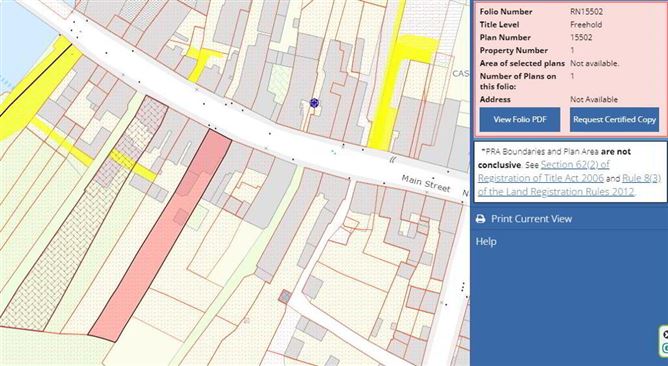Open Section 62(2) of Registration of Title Act link
The height and width of the screenshot is (366, 668).
pyautogui.click(x=544, y=171)
